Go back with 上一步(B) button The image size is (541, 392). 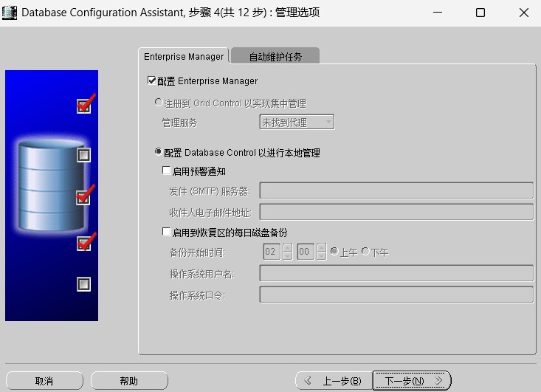tap(334, 381)
